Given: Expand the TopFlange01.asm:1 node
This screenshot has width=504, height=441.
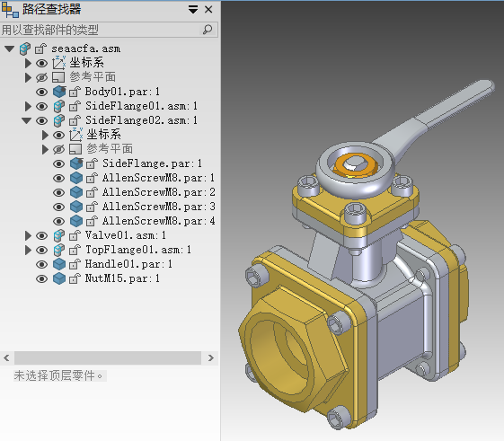Looking at the screenshot, I should pyautogui.click(x=28, y=250).
